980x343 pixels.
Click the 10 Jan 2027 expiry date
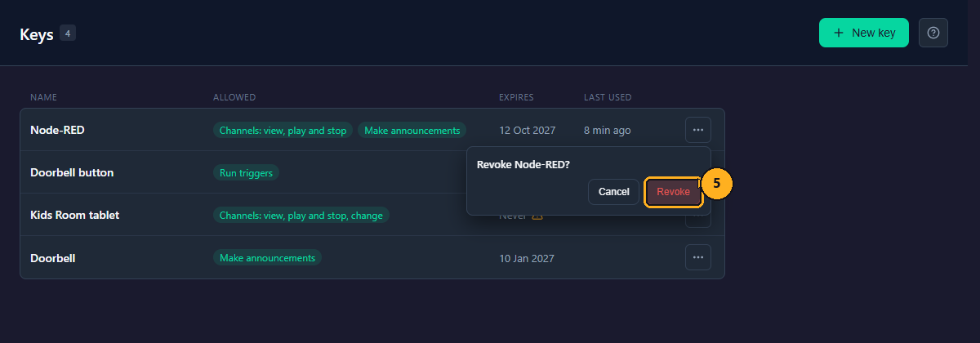pos(527,258)
